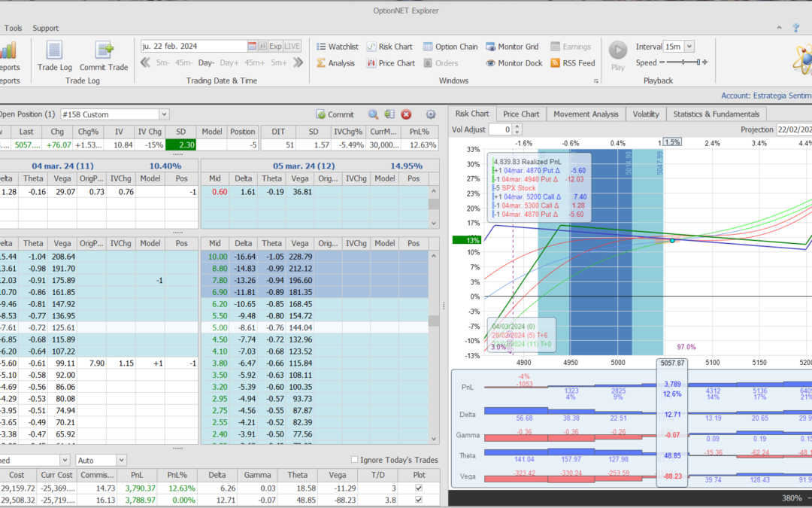The image size is (812, 508).
Task: Switch to the Movement Analysis tab
Action: [586, 114]
